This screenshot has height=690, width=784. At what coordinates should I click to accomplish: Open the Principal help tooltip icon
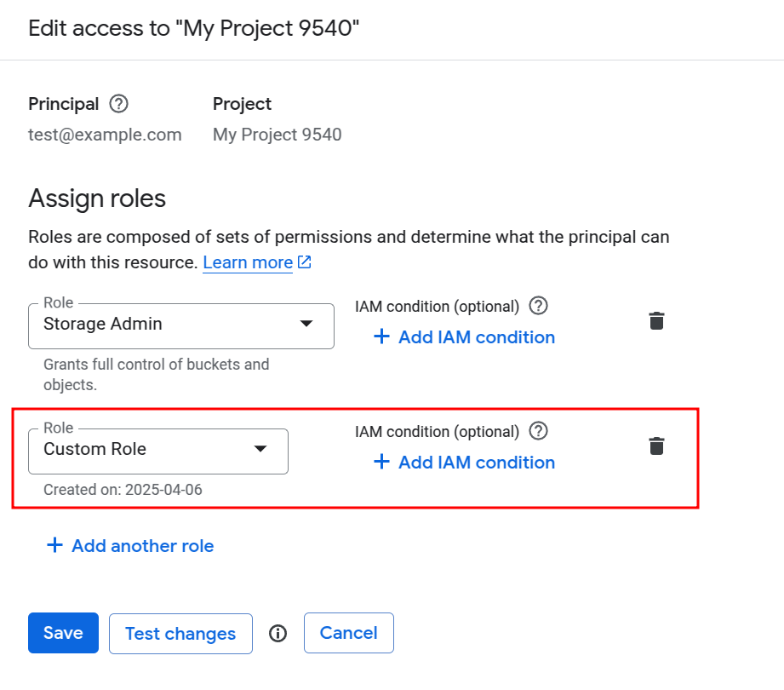click(x=119, y=103)
